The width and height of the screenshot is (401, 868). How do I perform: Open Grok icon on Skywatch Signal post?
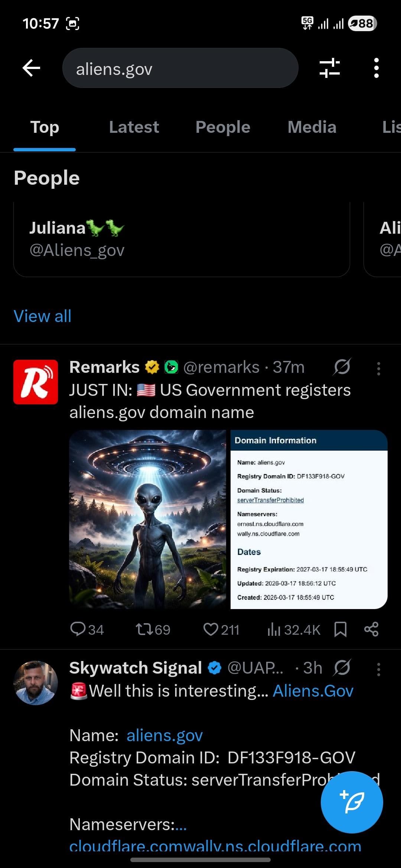point(342,668)
